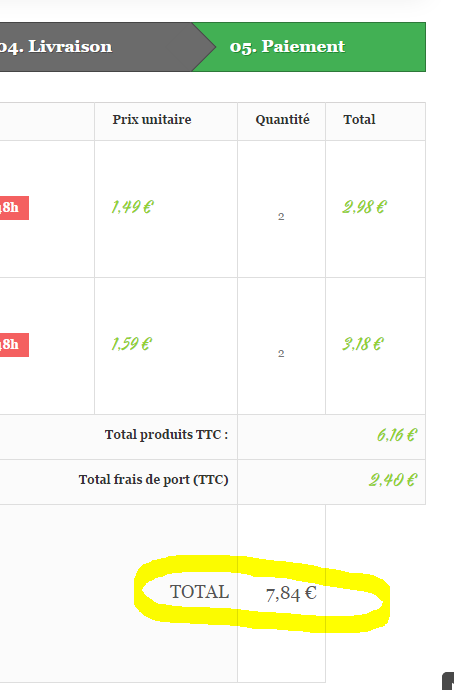Click the highlighted TOTAL label

(200, 592)
